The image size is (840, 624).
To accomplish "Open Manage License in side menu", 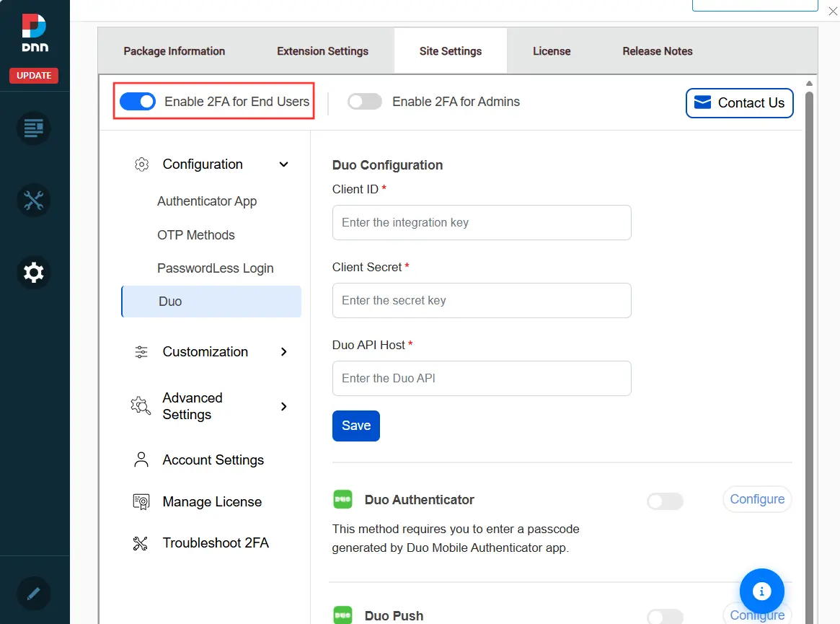I will coord(211,502).
